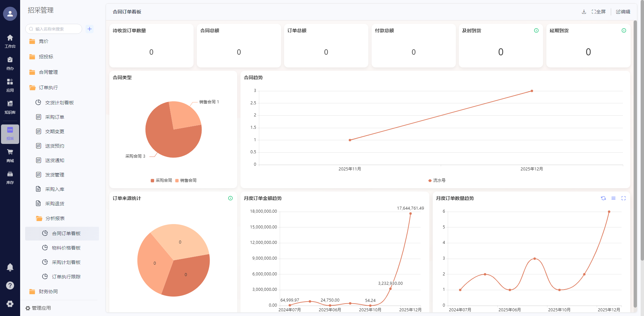Expand the 竞价 folder
Image resolution: width=644 pixels, height=316 pixels.
click(44, 41)
